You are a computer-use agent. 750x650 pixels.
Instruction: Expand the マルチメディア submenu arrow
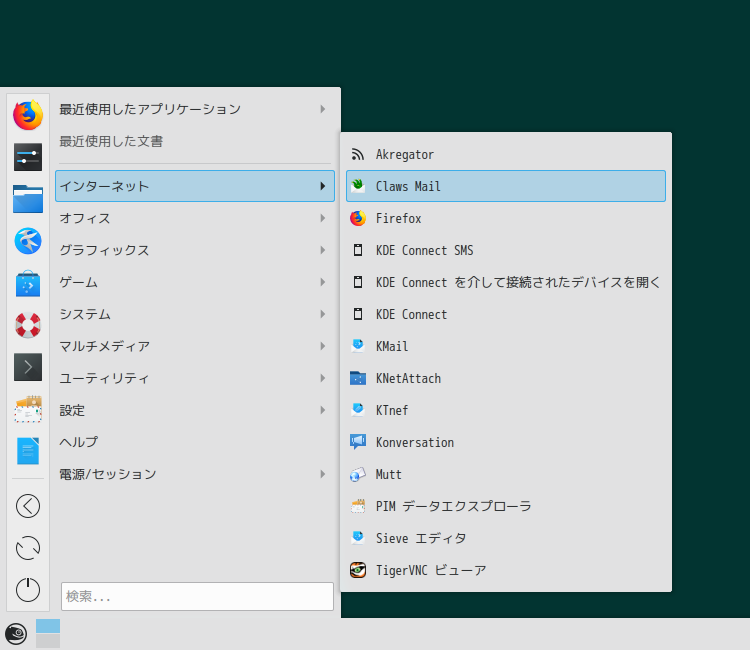[323, 346]
